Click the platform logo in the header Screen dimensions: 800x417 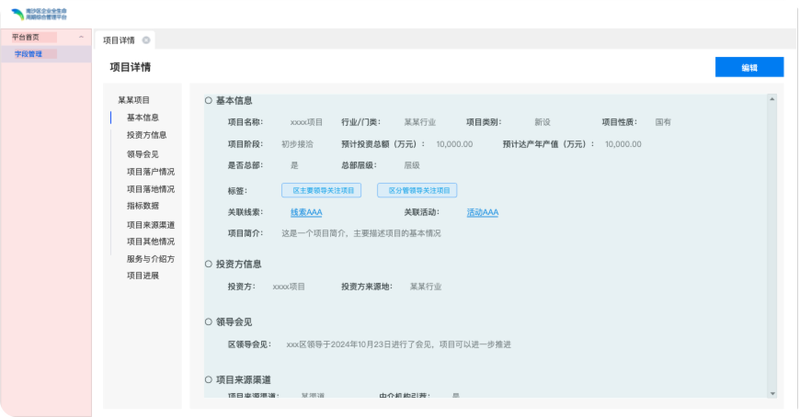(39, 14)
